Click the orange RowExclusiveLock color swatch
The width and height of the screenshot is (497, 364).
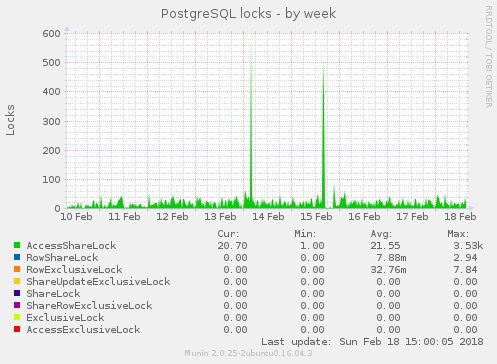tap(17, 269)
